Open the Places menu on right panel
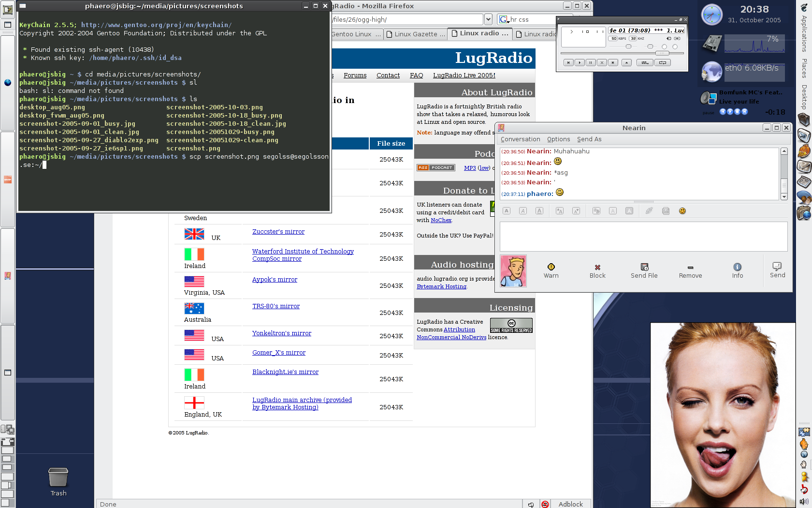812x508 pixels. point(804,68)
